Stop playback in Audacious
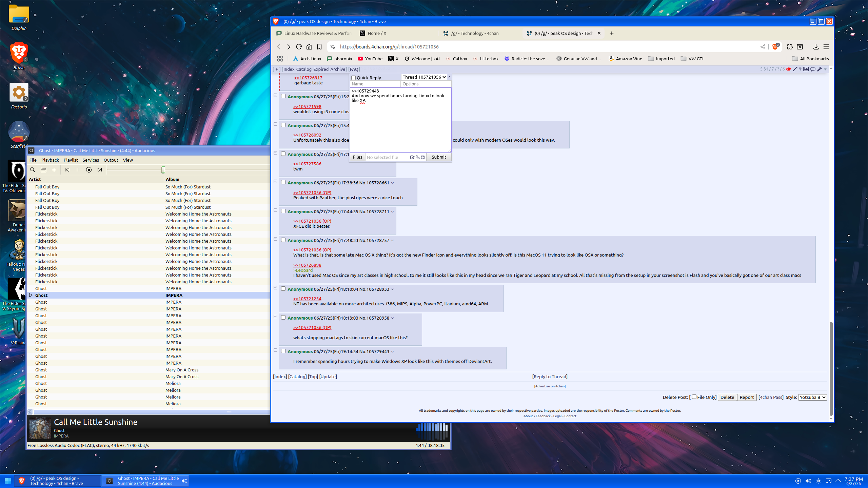 [89, 170]
